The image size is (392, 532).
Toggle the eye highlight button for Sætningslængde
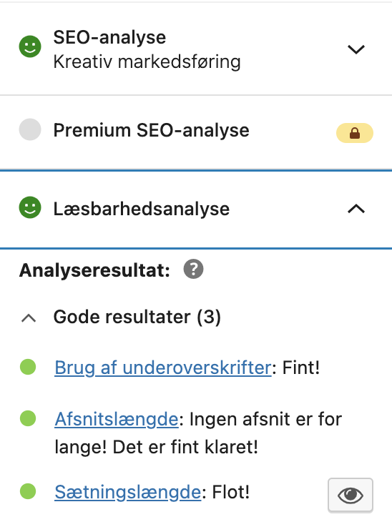coord(351,495)
